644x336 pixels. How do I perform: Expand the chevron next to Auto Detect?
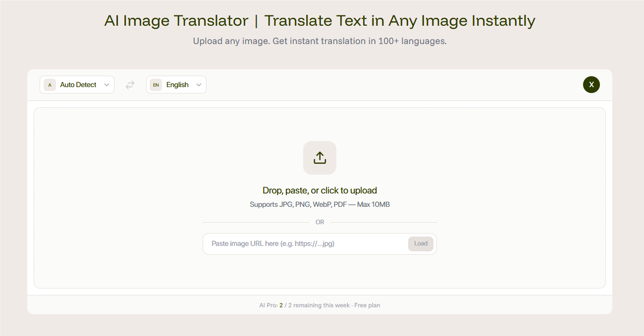click(x=107, y=85)
